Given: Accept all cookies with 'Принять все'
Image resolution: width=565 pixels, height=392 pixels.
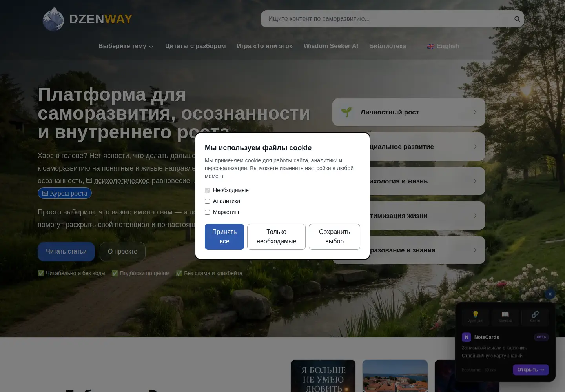Looking at the screenshot, I should (224, 237).
